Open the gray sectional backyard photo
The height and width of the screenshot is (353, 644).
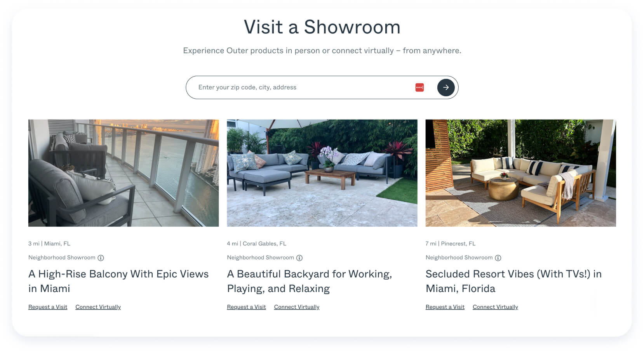point(322,173)
